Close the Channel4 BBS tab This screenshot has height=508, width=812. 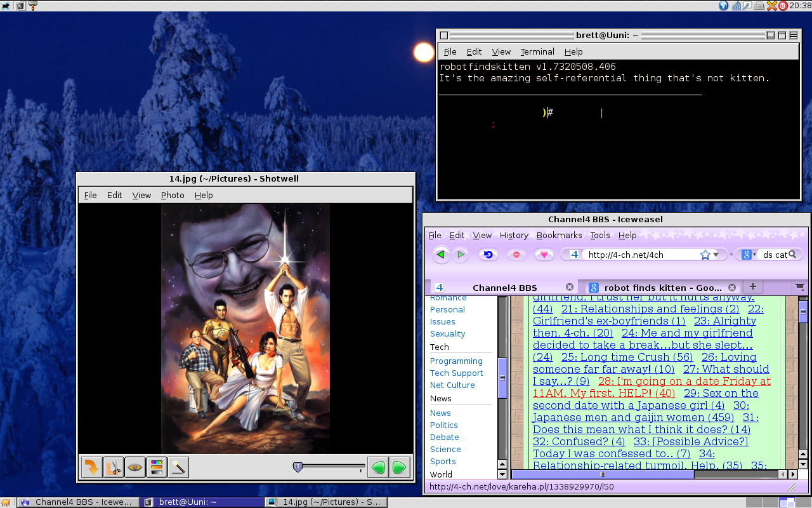[x=570, y=287]
